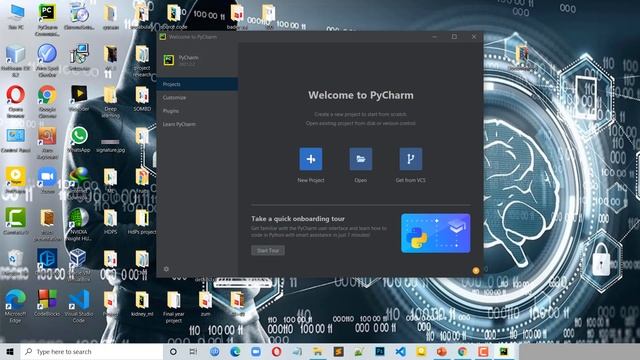Select the Projects tab in PyCharm sidebar
Viewport: 640px width, 360px height.
pyautogui.click(x=197, y=84)
